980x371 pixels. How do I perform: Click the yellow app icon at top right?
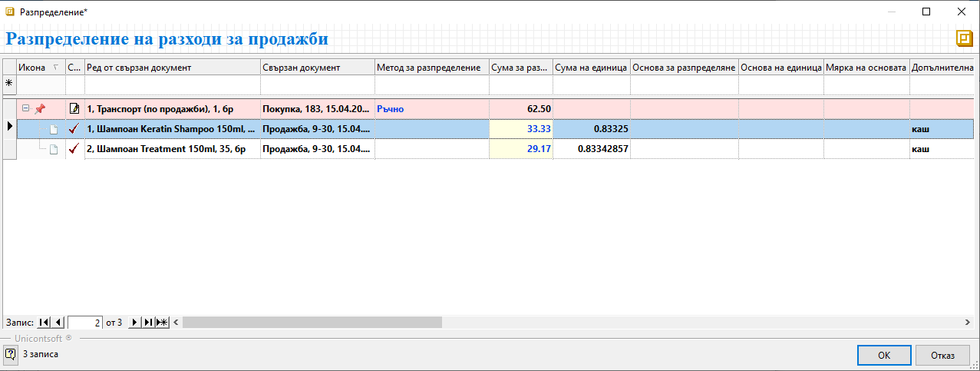tap(963, 38)
